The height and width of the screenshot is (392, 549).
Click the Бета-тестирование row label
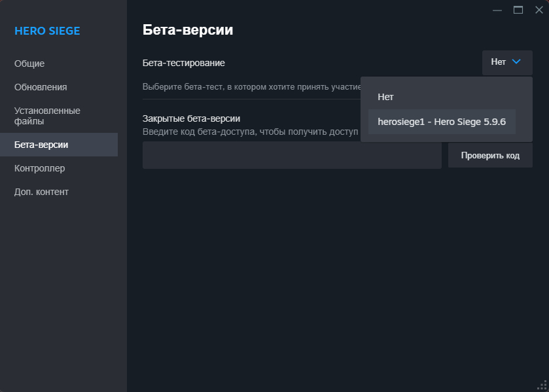[x=184, y=63]
